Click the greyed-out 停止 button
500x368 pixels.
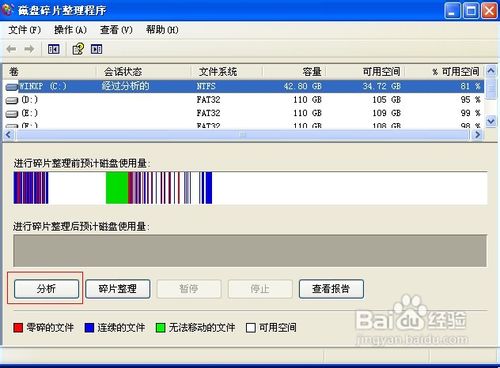[260, 289]
